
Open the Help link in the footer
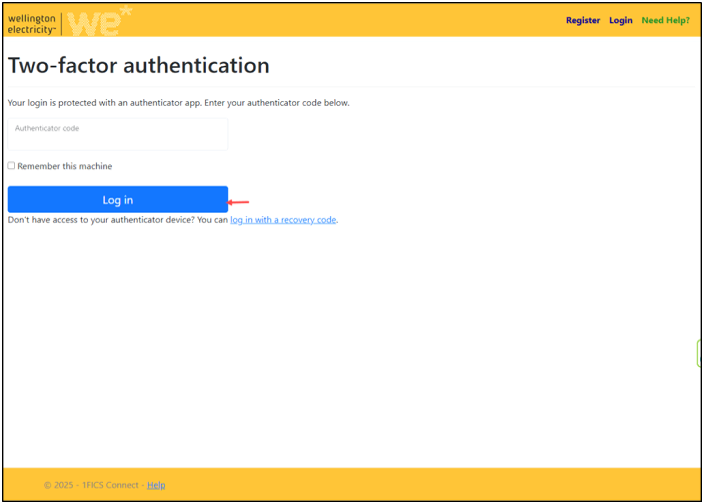(156, 485)
